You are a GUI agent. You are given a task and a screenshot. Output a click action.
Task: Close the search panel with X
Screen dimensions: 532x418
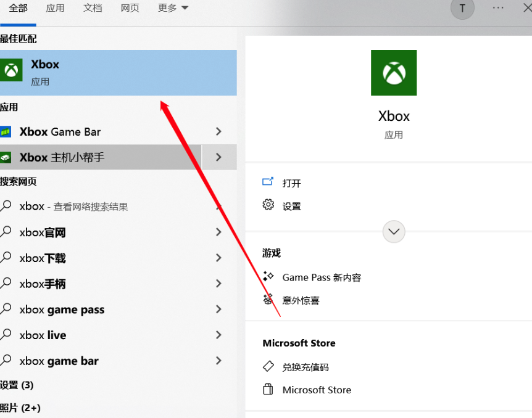tap(527, 8)
